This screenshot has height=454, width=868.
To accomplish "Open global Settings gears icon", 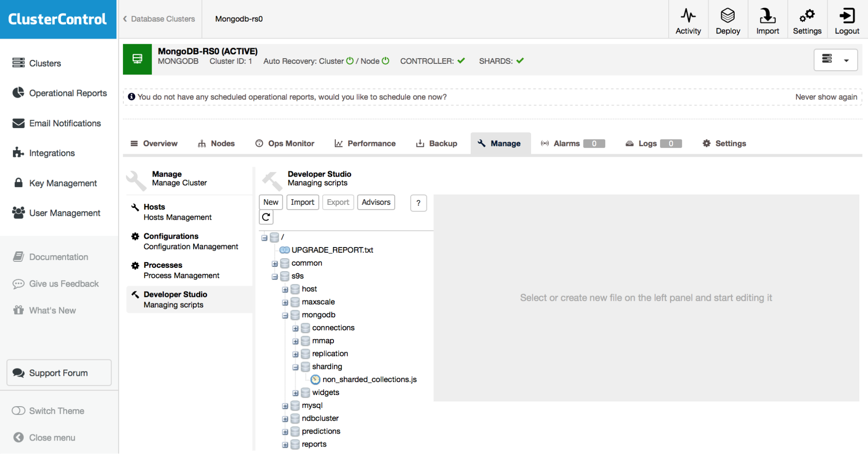I will click(x=807, y=16).
